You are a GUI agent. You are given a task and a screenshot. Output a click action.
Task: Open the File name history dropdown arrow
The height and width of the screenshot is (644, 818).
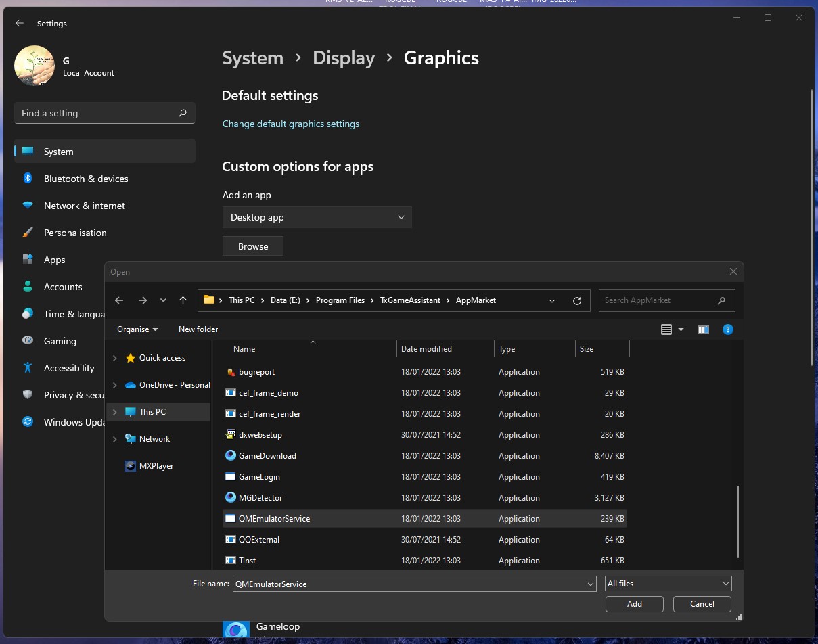pos(591,584)
